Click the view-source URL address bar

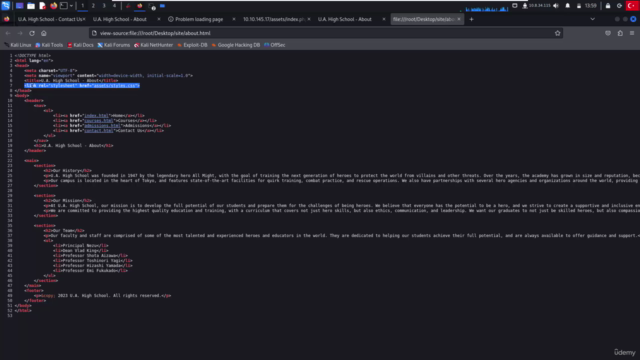[x=326, y=33]
